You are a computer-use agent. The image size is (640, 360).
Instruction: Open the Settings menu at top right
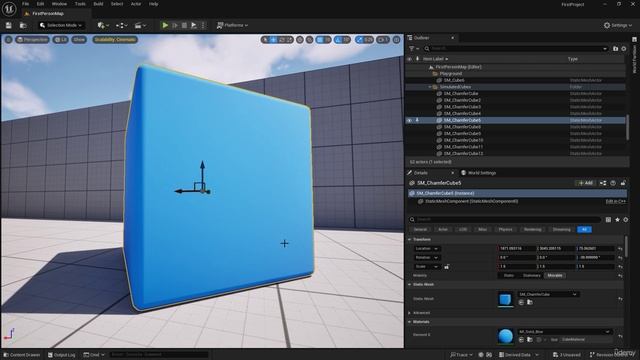pos(618,25)
